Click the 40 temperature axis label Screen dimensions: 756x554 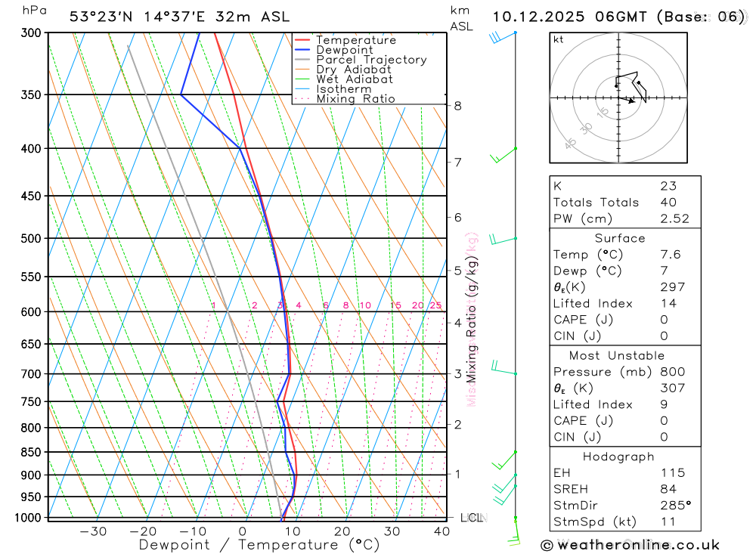[x=442, y=531]
